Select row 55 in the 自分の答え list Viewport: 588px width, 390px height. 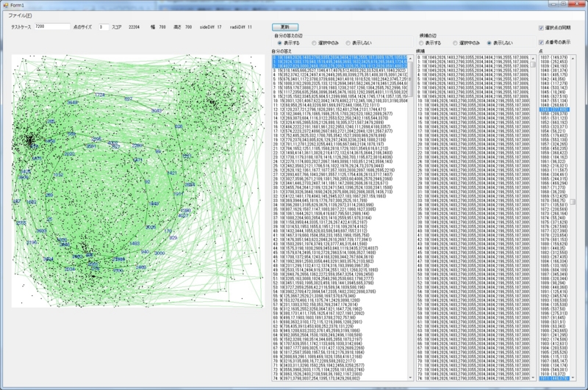click(340, 296)
